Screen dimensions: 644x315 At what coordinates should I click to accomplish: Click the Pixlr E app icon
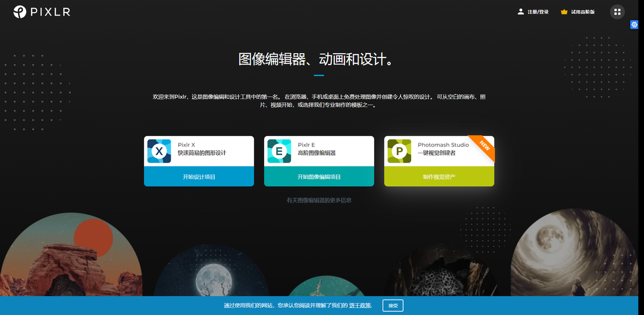pos(279,151)
